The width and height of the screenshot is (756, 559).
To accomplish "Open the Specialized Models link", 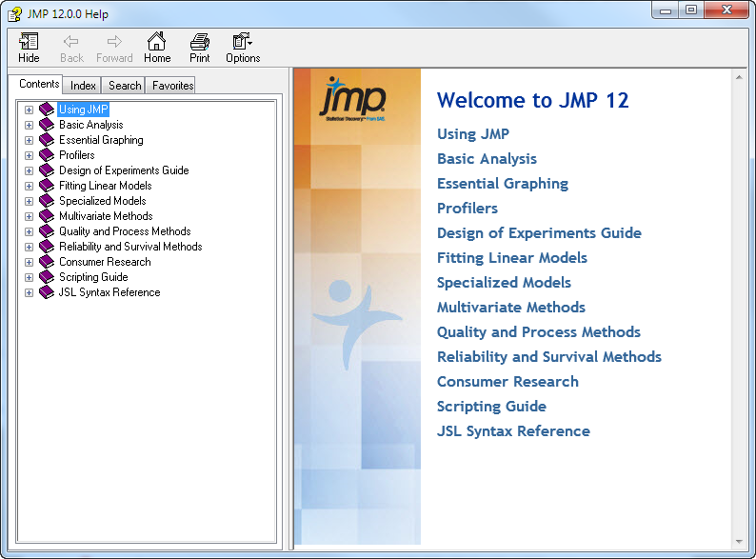I will pyautogui.click(x=504, y=283).
